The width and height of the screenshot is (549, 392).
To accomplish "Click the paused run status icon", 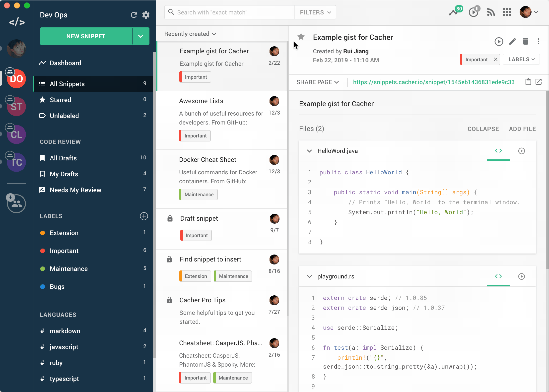I will pyautogui.click(x=474, y=11).
